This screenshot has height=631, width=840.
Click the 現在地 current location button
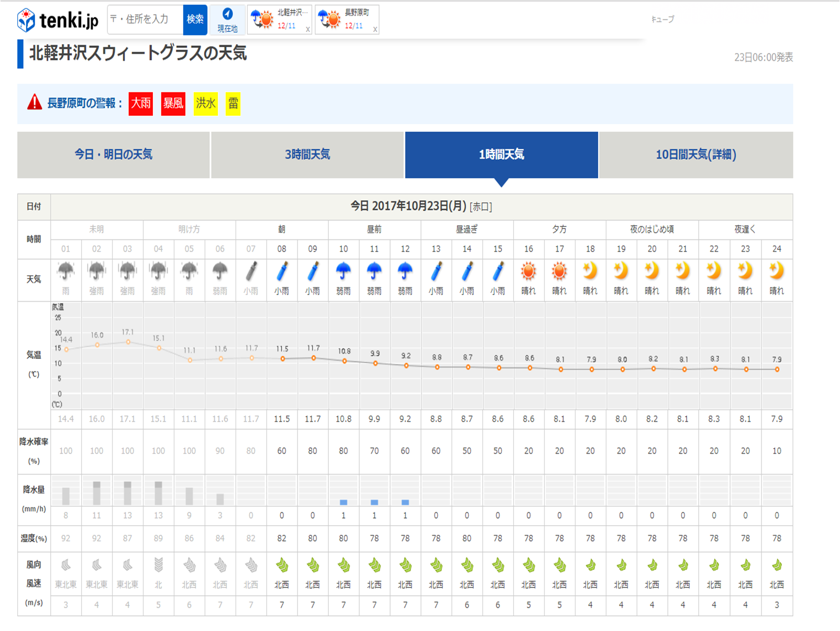[227, 20]
